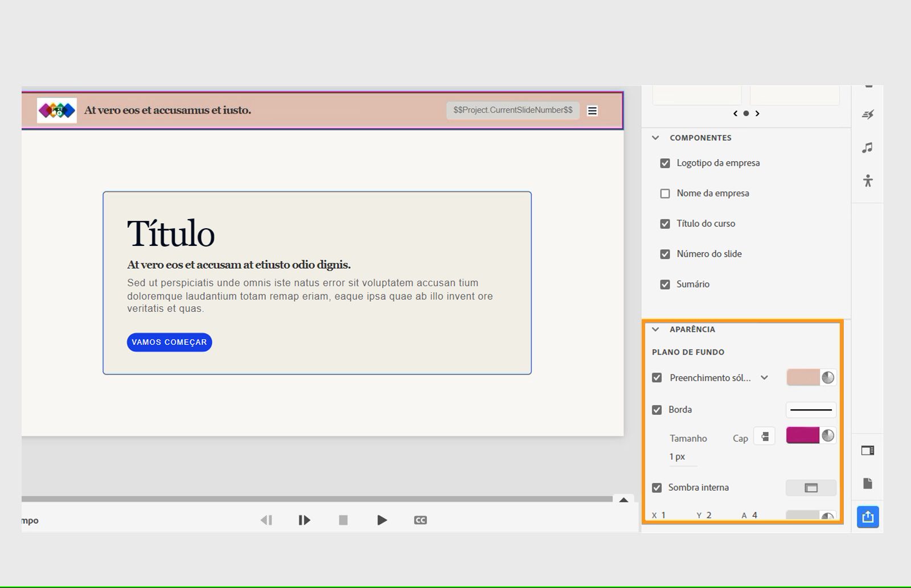911x588 pixels.
Task: Select the $$Project.CurrentSlideNumber$$ field
Action: (x=513, y=110)
